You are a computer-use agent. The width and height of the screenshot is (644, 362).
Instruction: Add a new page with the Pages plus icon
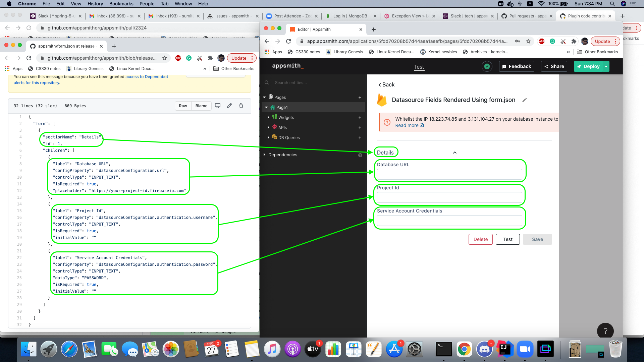point(360,98)
